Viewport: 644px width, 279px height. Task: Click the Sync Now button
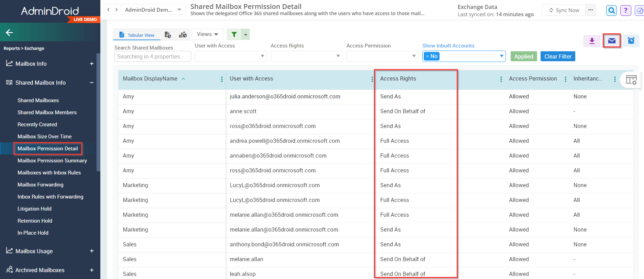pos(564,10)
